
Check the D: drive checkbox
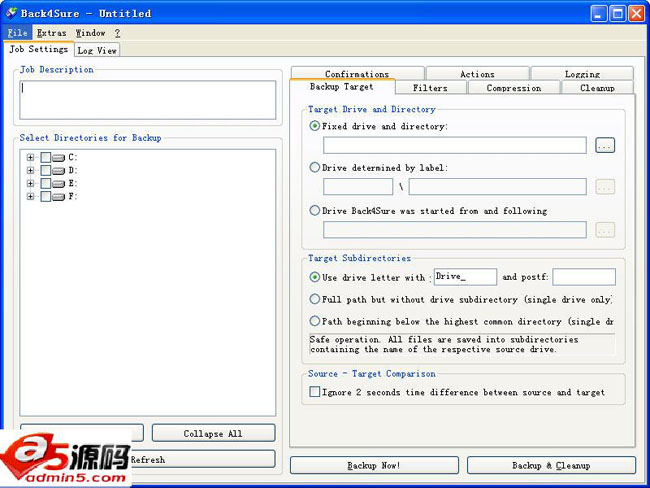click(x=46, y=170)
